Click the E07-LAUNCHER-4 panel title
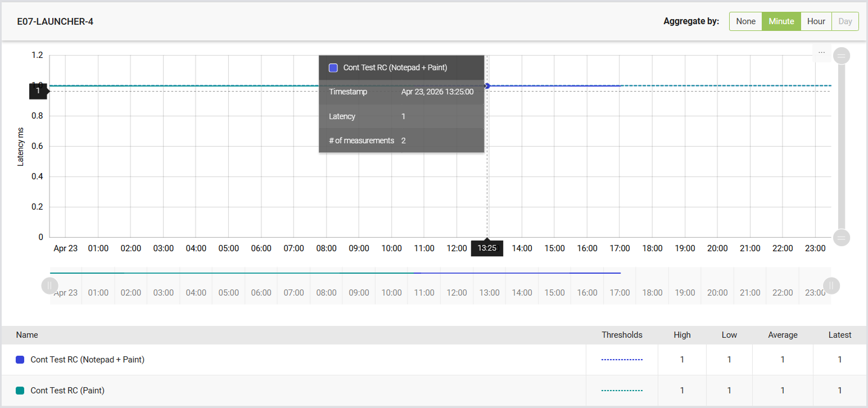Viewport: 868px width, 408px height. pyautogui.click(x=55, y=22)
